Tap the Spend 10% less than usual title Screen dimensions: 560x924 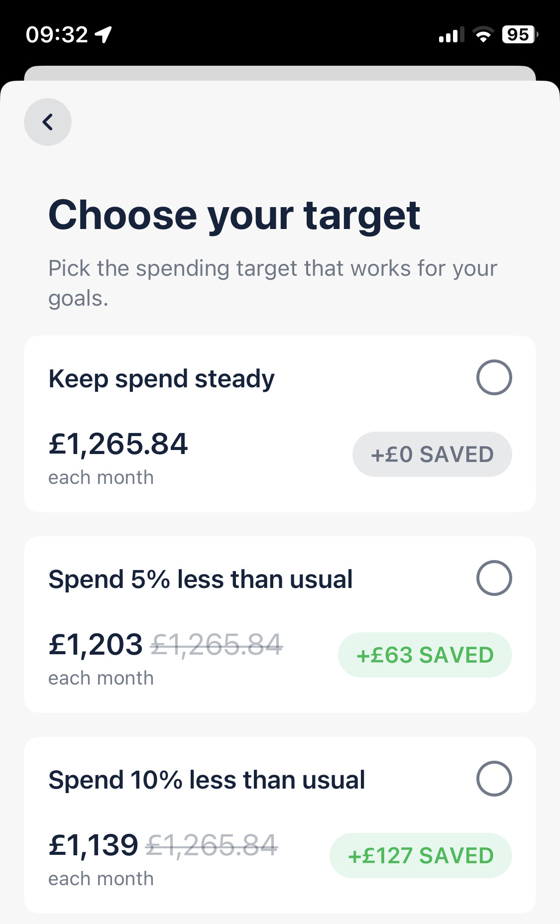207,780
